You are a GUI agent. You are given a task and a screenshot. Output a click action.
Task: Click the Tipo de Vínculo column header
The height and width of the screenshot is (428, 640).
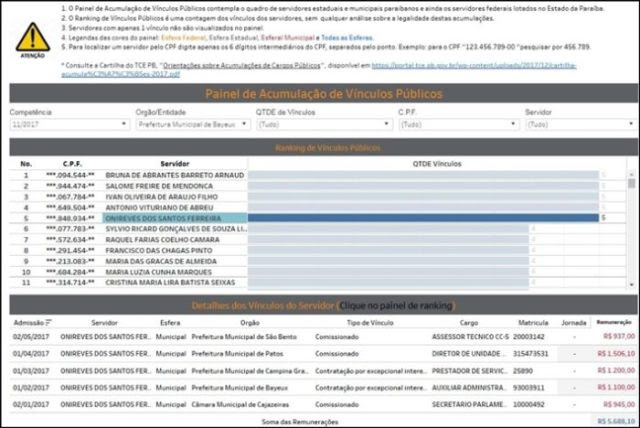pos(370,323)
